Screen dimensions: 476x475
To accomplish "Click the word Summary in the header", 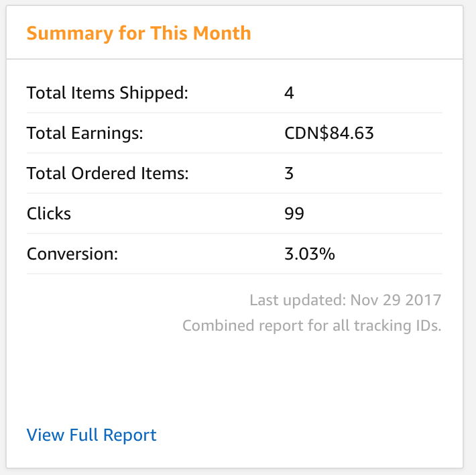I will pos(70,34).
